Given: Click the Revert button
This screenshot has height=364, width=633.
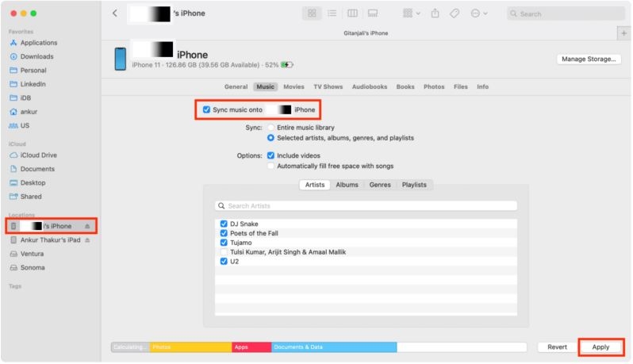Looking at the screenshot, I should click(557, 347).
